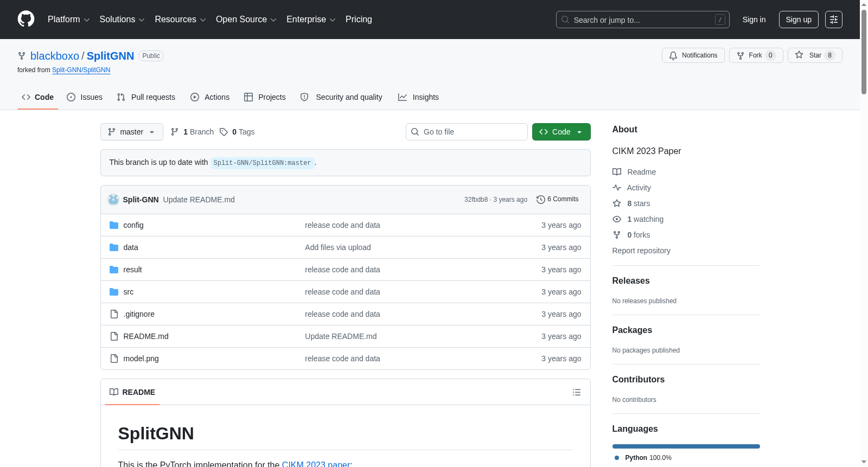Click the eye icon beside watching
Image resolution: width=868 pixels, height=467 pixels.
[x=617, y=219]
